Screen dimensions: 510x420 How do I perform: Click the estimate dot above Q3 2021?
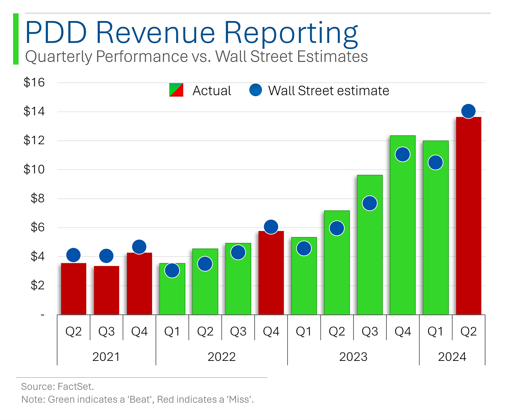[x=106, y=256]
